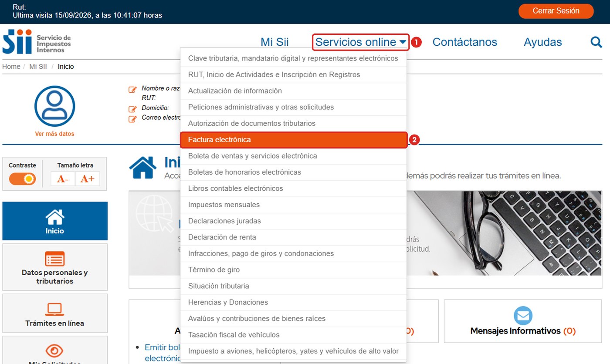Edit Nombre o razón social pencil icon
The height and width of the screenshot is (364, 610).
click(133, 90)
